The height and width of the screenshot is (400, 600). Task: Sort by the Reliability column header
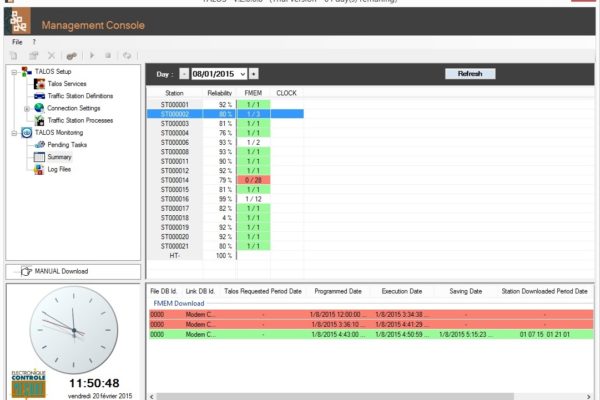(x=220, y=93)
